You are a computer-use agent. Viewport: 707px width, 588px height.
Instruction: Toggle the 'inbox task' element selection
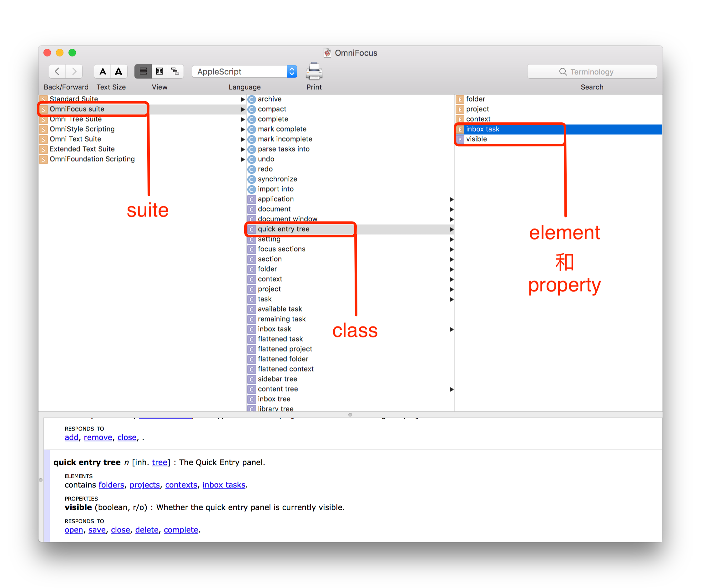(482, 128)
